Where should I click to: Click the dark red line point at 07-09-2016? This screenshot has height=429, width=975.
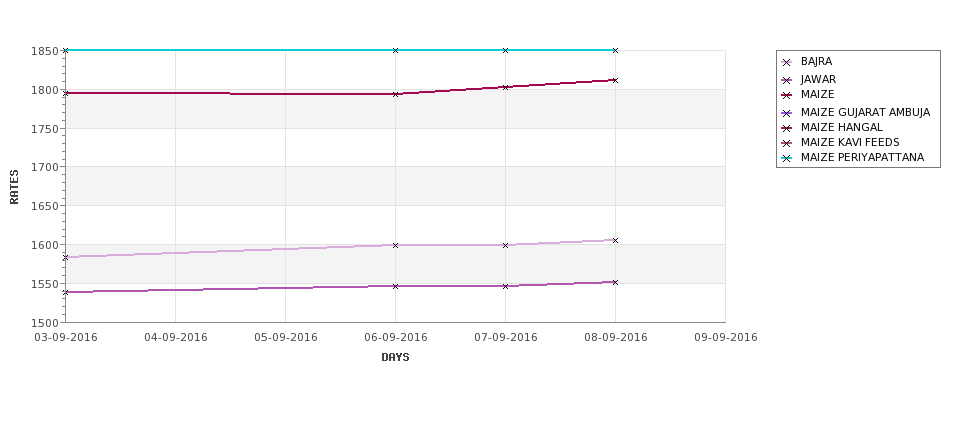(x=506, y=87)
